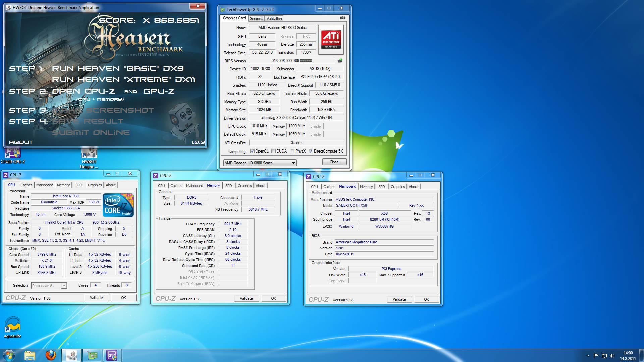Click the CPU-Z Memory window title icon
Screen dimensions: 644x362
[156, 176]
